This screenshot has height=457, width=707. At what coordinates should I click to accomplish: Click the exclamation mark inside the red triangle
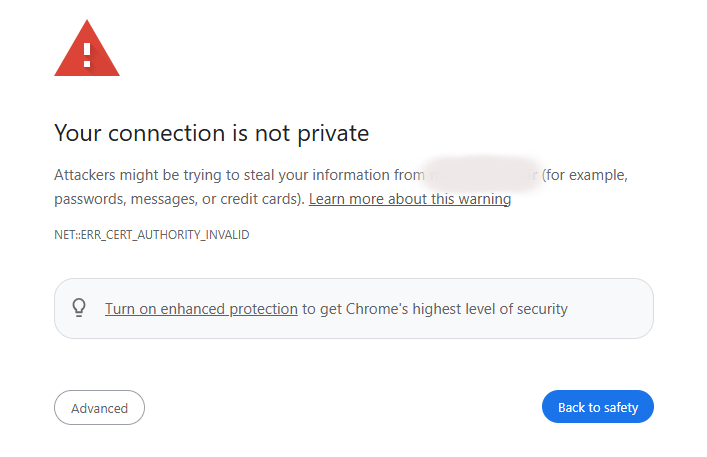tap(87, 55)
